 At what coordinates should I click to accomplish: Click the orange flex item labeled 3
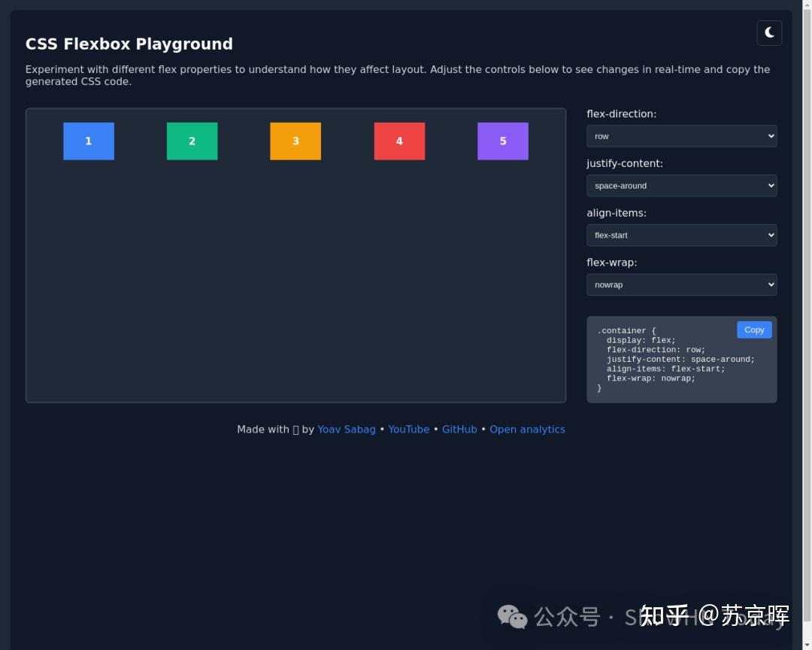[x=295, y=141]
